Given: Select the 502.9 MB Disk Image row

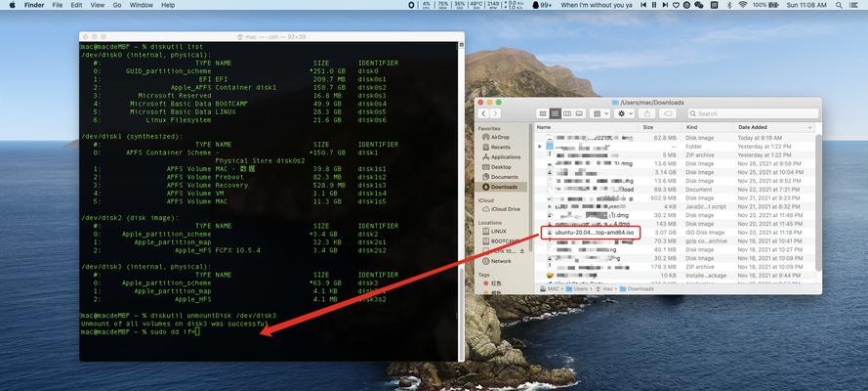Looking at the screenshot, I should pyautogui.click(x=676, y=197).
